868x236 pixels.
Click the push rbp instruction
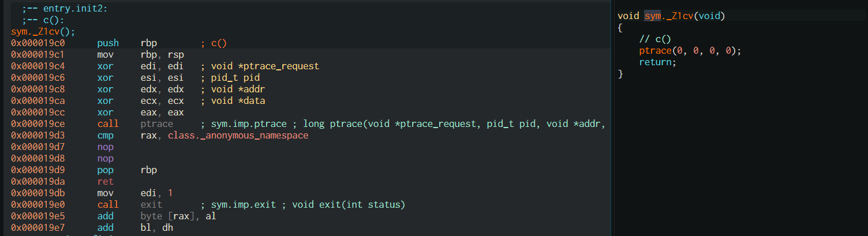click(127, 43)
